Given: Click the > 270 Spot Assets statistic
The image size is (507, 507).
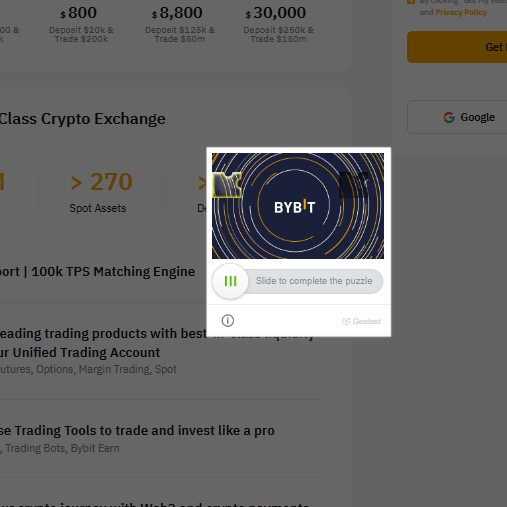Looking at the screenshot, I should pyautogui.click(x=100, y=192).
